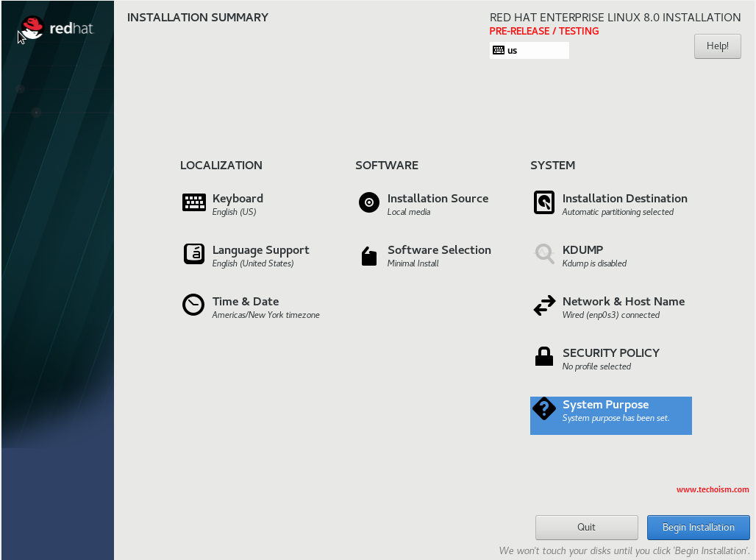756x560 pixels.
Task: Click the Installation Source disc icon
Action: click(x=369, y=202)
